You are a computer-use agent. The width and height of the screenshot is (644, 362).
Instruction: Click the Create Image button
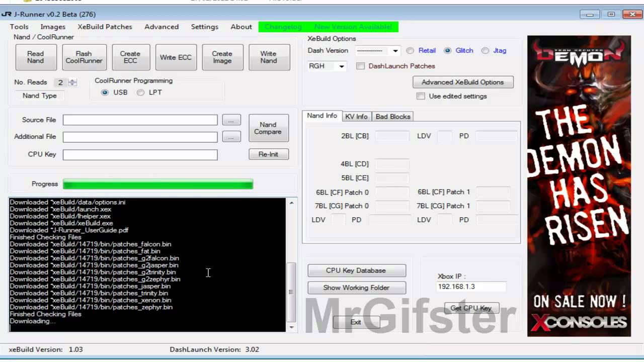(222, 57)
